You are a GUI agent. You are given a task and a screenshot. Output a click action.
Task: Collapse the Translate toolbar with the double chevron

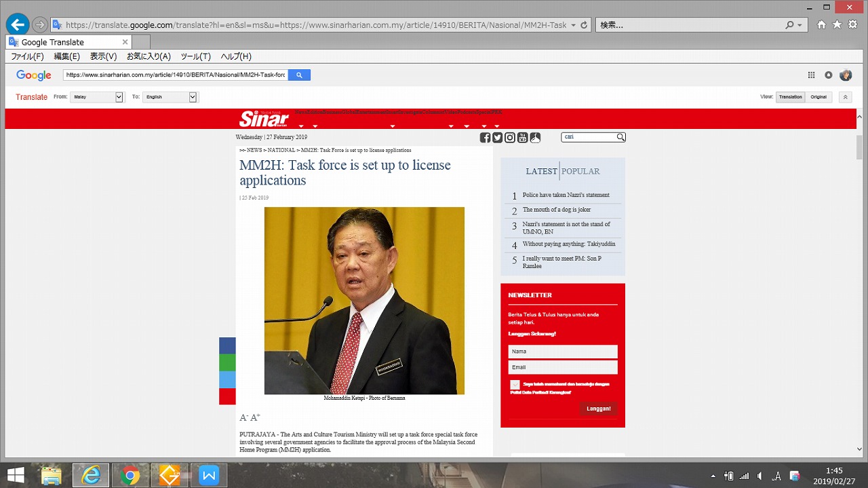846,97
